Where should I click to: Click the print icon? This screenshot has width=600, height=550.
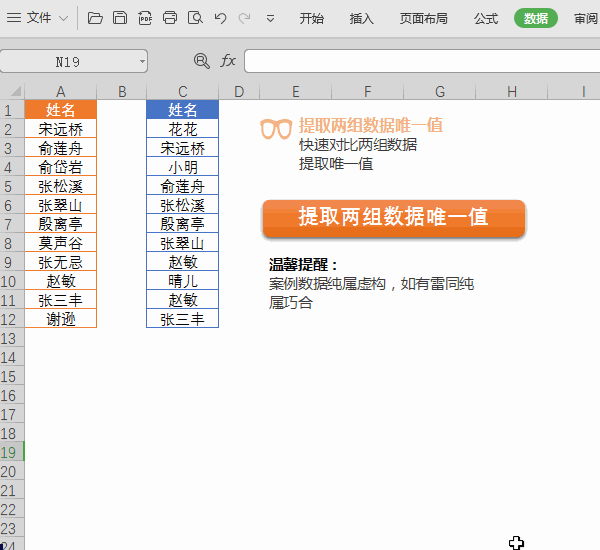point(170,18)
